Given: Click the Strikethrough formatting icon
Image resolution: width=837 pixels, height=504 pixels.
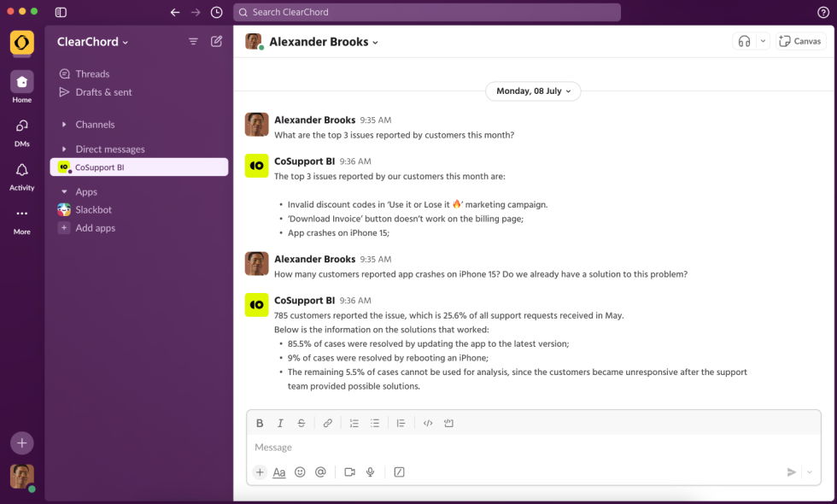Looking at the screenshot, I should pyautogui.click(x=301, y=423).
